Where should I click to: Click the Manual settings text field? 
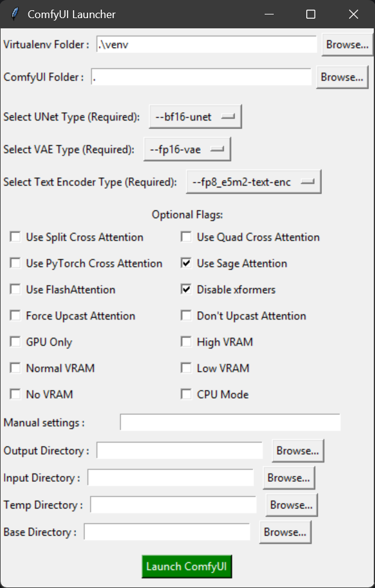230,423
